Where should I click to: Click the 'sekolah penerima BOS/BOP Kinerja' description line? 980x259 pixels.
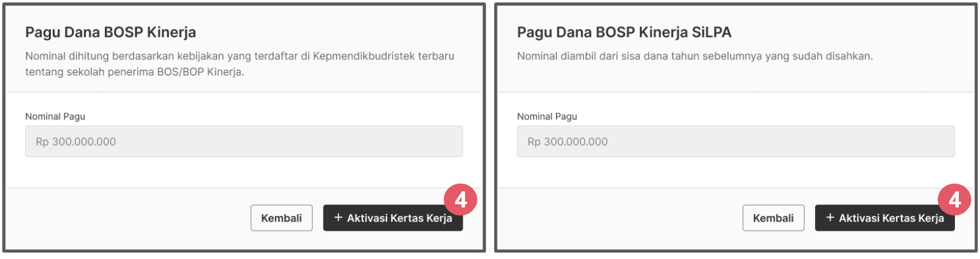click(151, 72)
